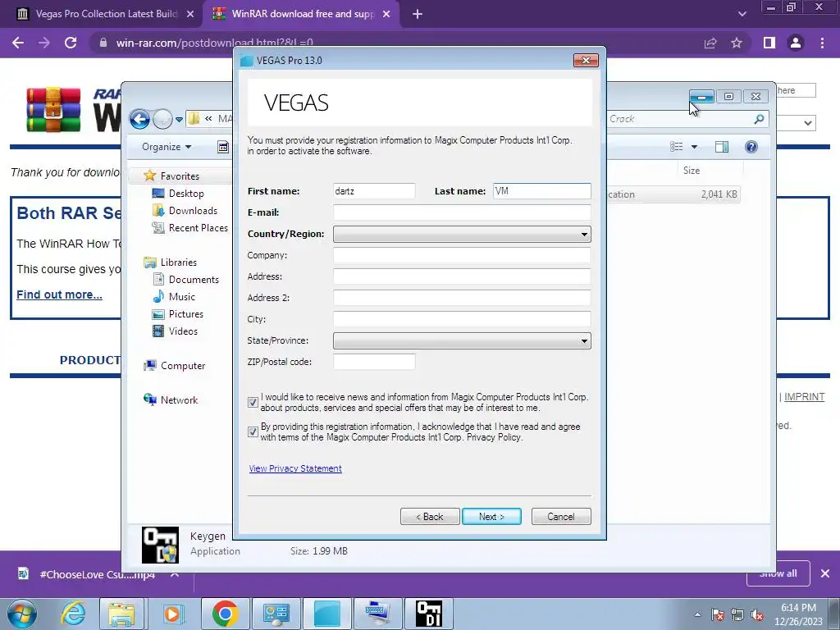Bookmark this page with star icon

(737, 43)
